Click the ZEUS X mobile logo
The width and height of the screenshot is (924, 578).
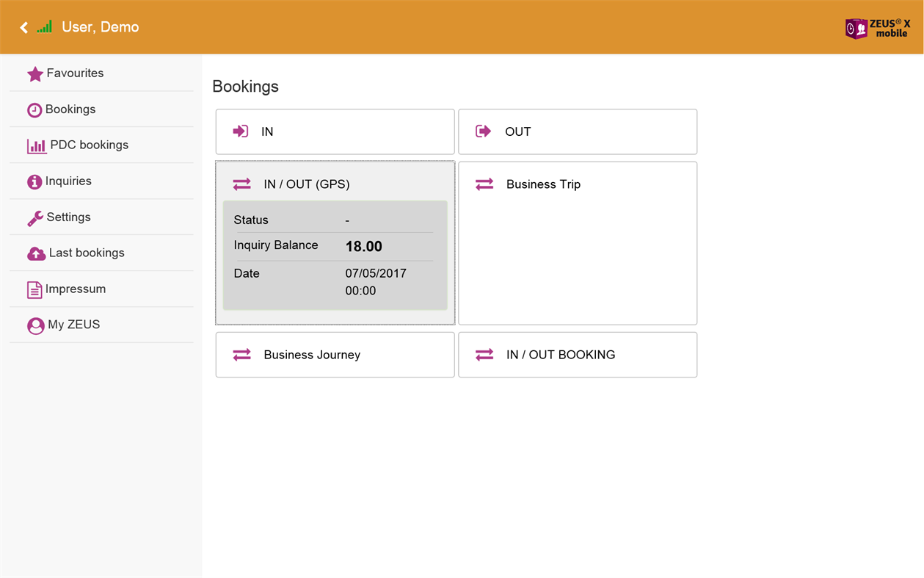point(877,28)
